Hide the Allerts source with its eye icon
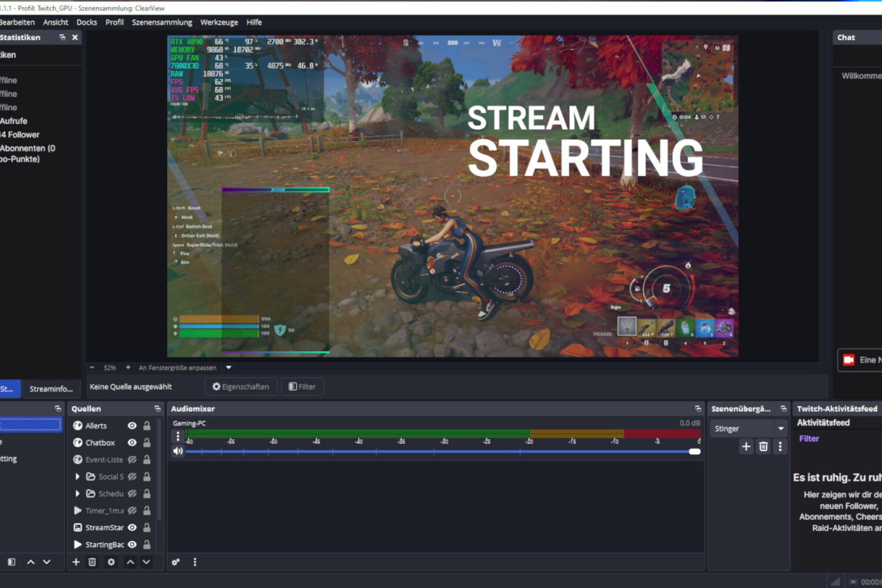 point(132,426)
